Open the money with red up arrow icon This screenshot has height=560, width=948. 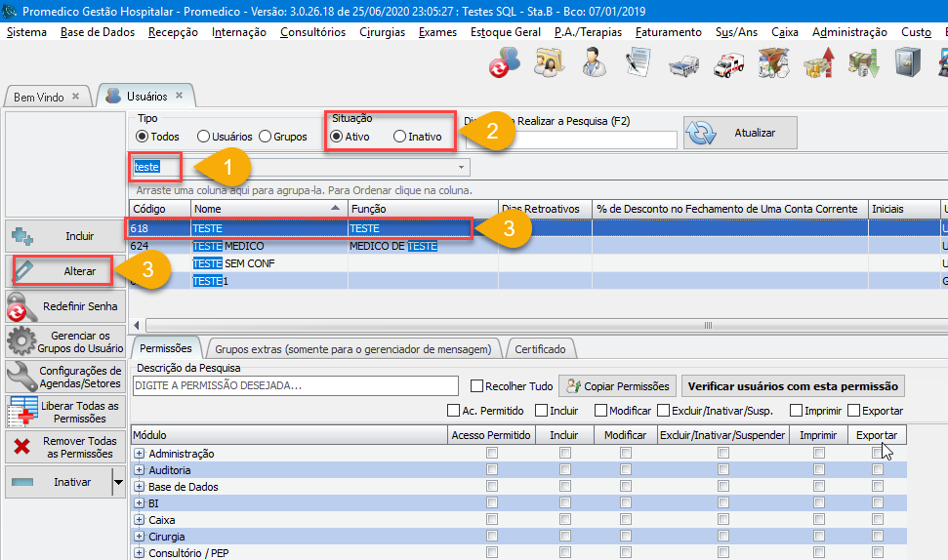pos(818,66)
